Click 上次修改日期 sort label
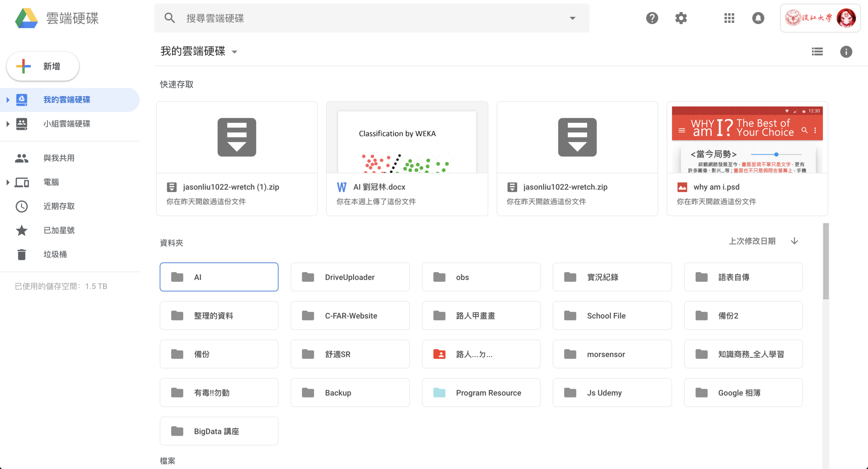The height and width of the screenshot is (469, 868). [752, 241]
